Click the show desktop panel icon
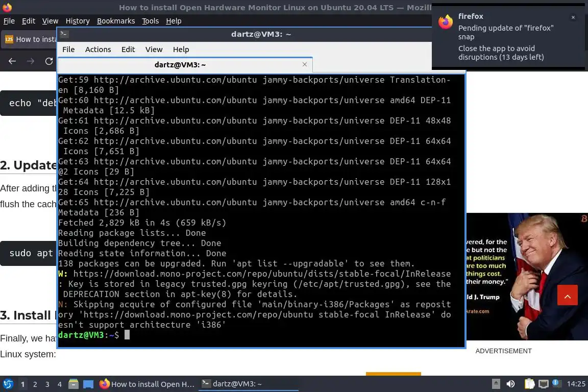Image resolution: width=588 pixels, height=392 pixels. (88, 384)
